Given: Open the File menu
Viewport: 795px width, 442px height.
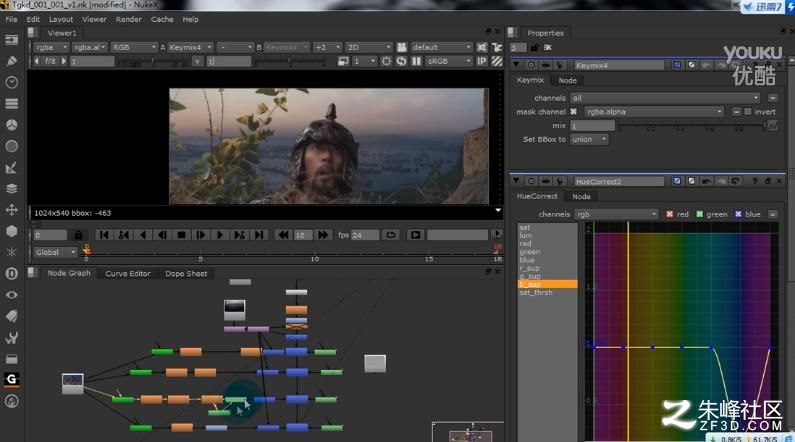Looking at the screenshot, I should [11, 19].
